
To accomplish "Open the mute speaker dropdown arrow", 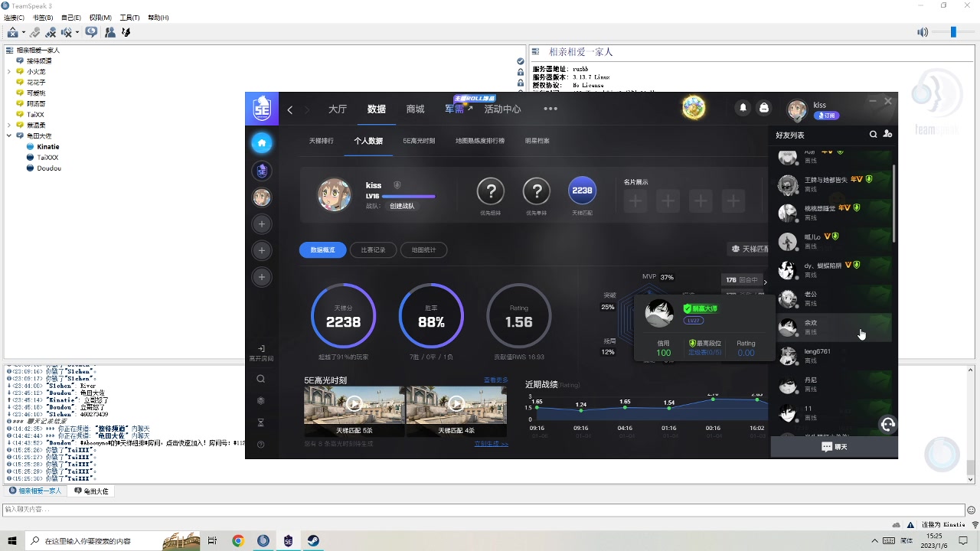I will click(77, 33).
